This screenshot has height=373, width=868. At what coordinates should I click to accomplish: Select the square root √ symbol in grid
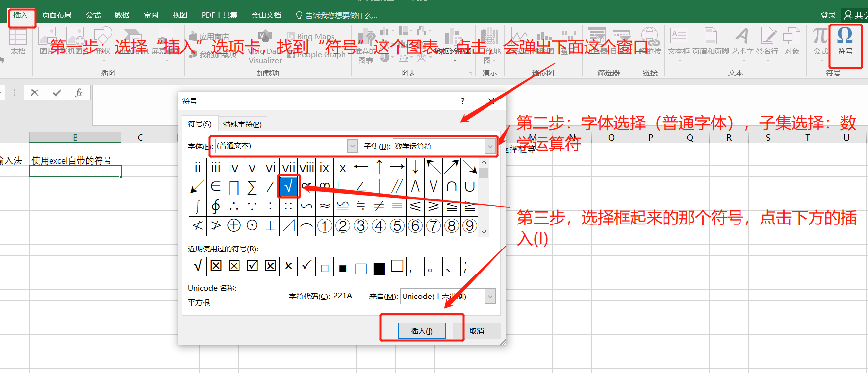[288, 186]
